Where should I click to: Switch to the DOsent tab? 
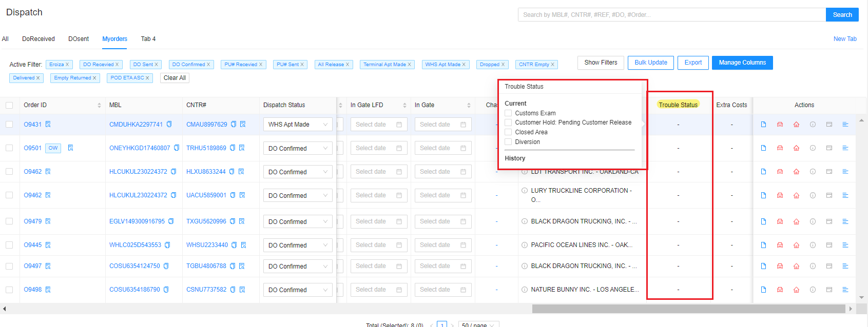[x=79, y=39]
